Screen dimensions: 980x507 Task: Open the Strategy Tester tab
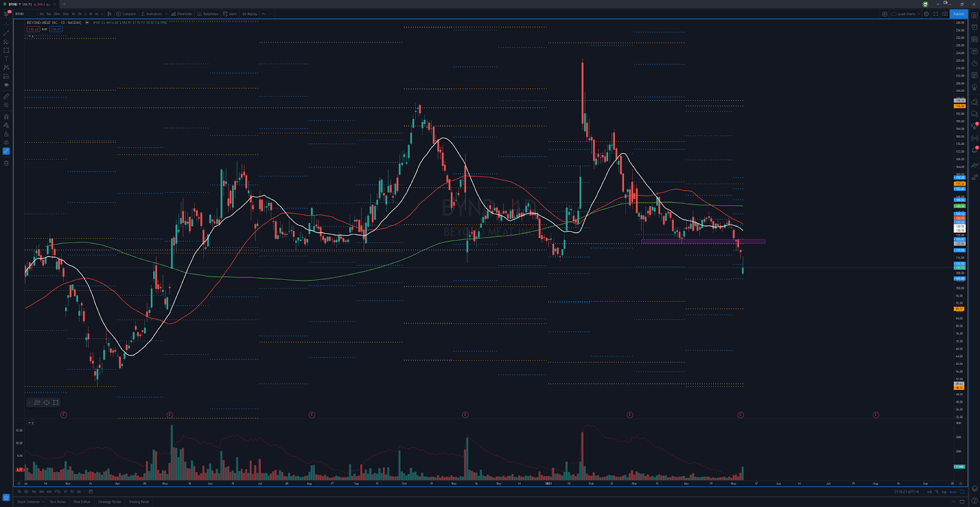click(110, 501)
